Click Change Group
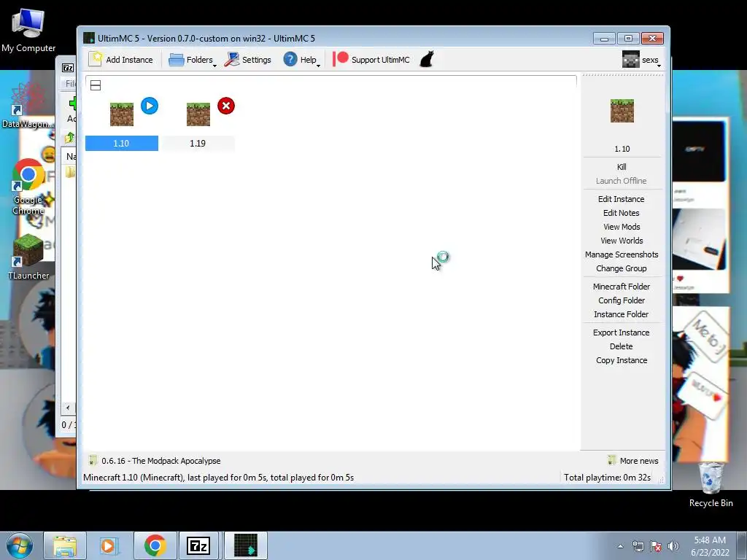 point(622,268)
